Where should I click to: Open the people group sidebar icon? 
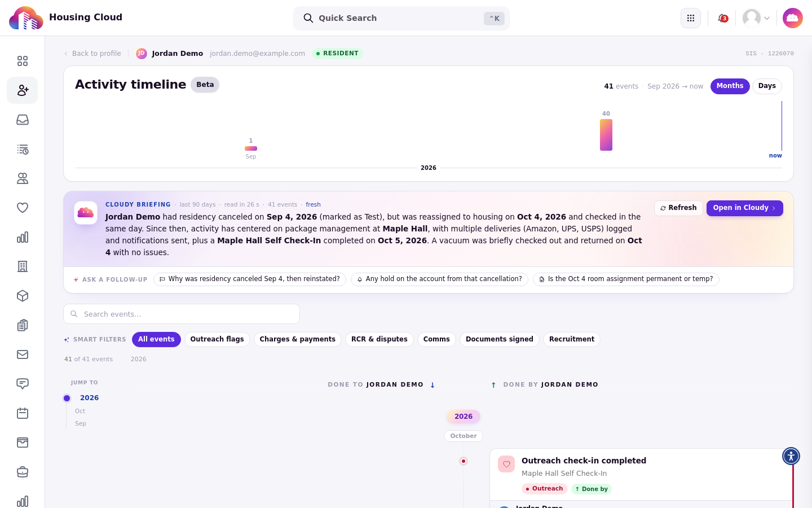pos(23,178)
